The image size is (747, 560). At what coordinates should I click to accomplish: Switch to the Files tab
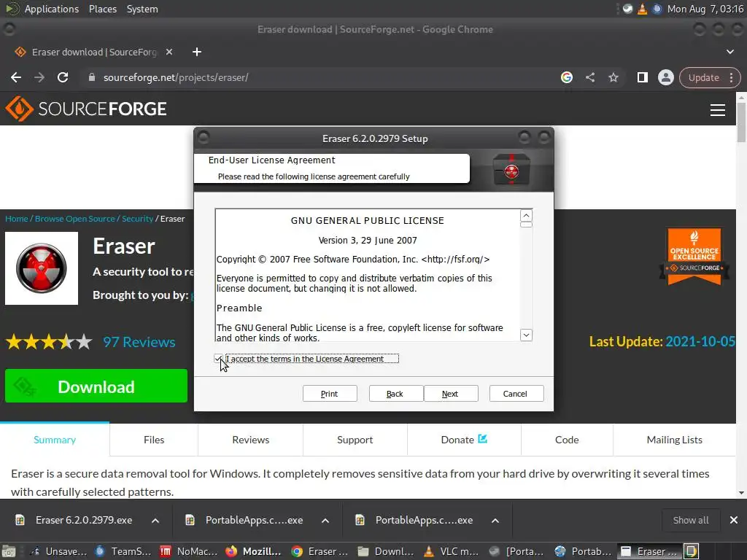tap(154, 440)
